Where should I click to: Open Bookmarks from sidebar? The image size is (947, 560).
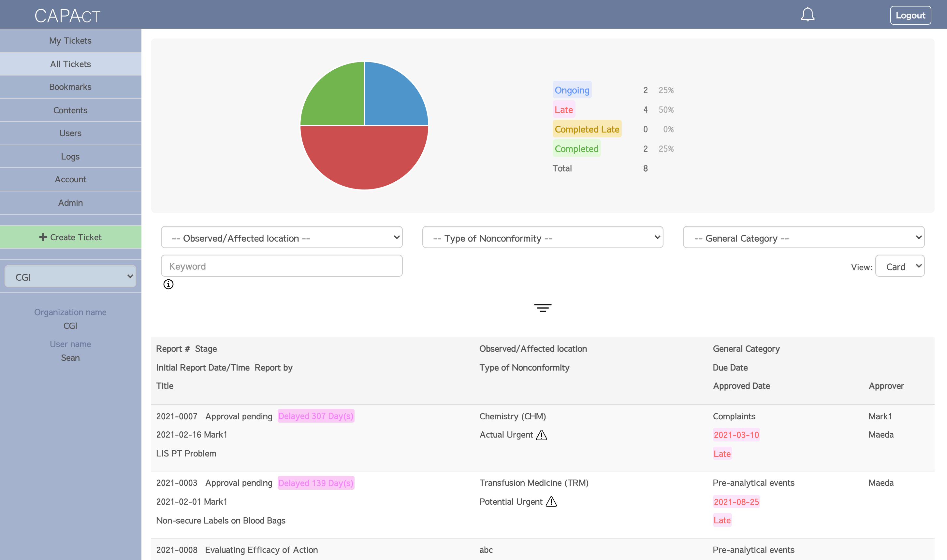pos(71,87)
